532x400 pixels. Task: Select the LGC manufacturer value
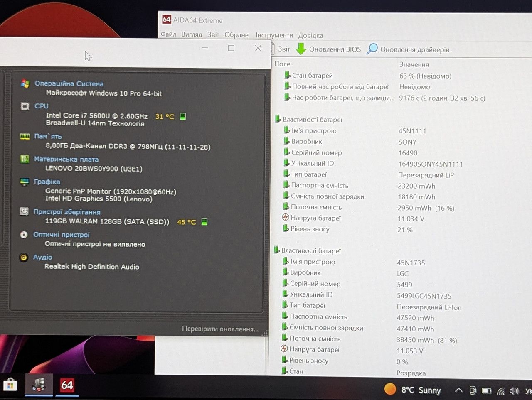tap(403, 274)
